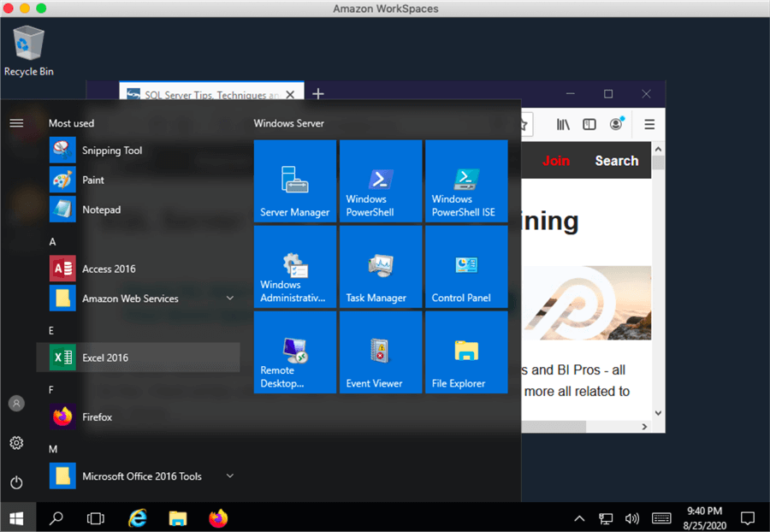Show hidden system tray icons
Screen dimensions: 770x532
tap(579, 518)
